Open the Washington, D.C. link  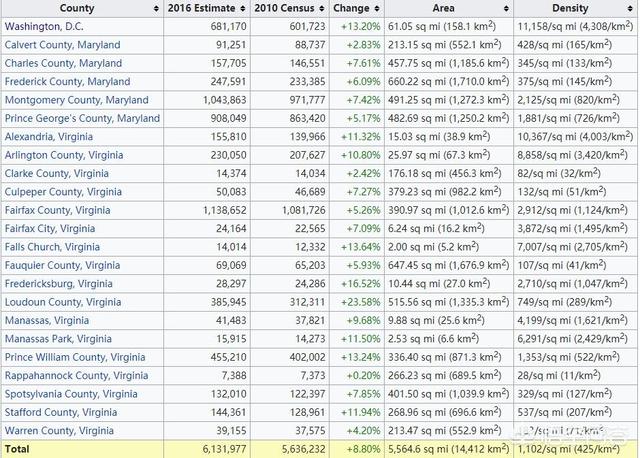[x=44, y=26]
